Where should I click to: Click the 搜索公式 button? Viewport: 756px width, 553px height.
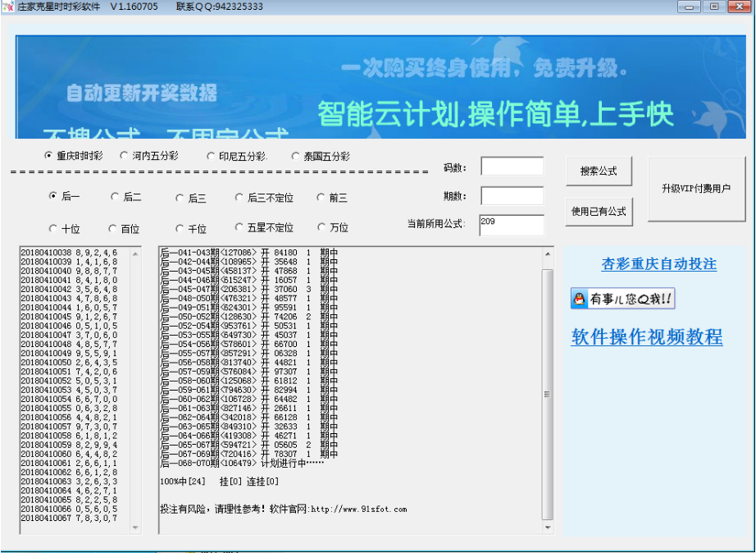click(x=598, y=171)
